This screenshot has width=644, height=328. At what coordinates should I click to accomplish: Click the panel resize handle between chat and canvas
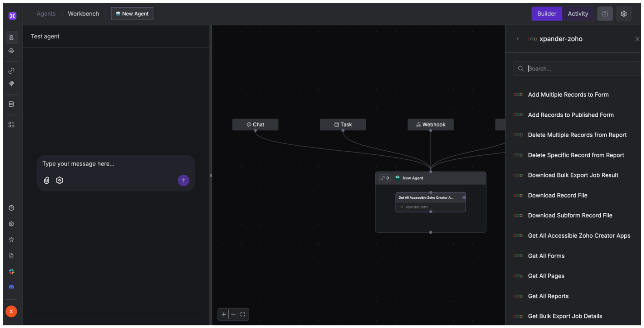(211, 176)
